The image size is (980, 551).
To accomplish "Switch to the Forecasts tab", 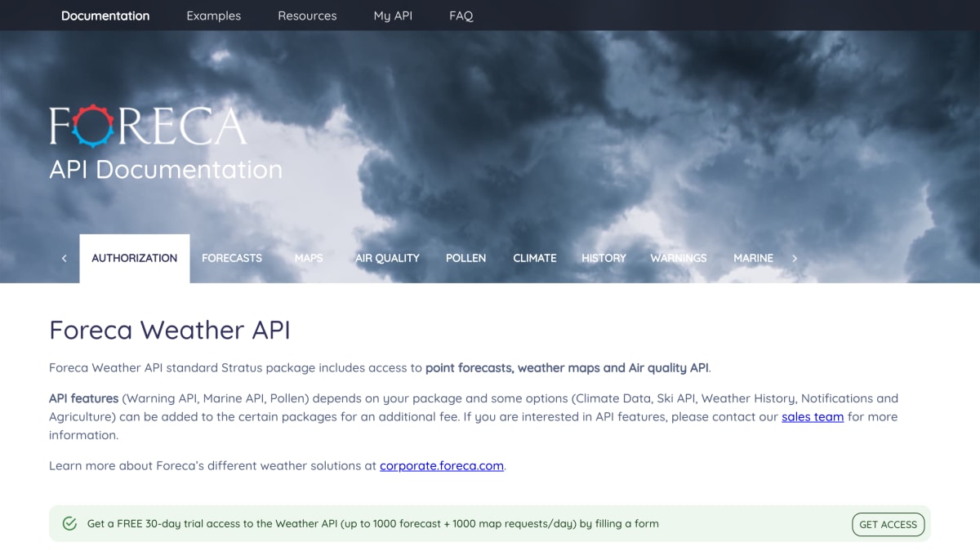I will pos(232,258).
